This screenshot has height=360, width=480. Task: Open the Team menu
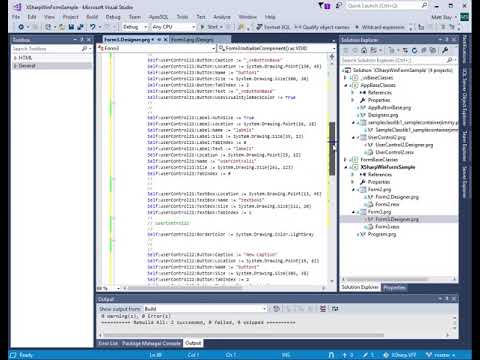point(135,17)
